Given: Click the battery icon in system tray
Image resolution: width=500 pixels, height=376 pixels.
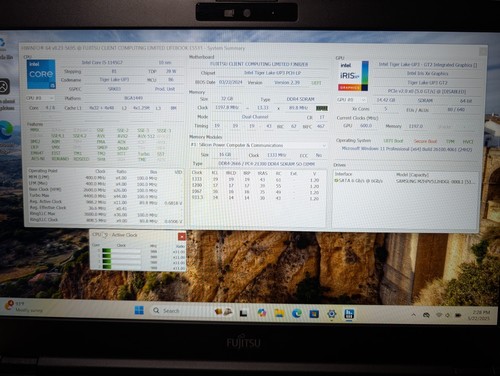Looking at the screenshot, I should point(458,315).
